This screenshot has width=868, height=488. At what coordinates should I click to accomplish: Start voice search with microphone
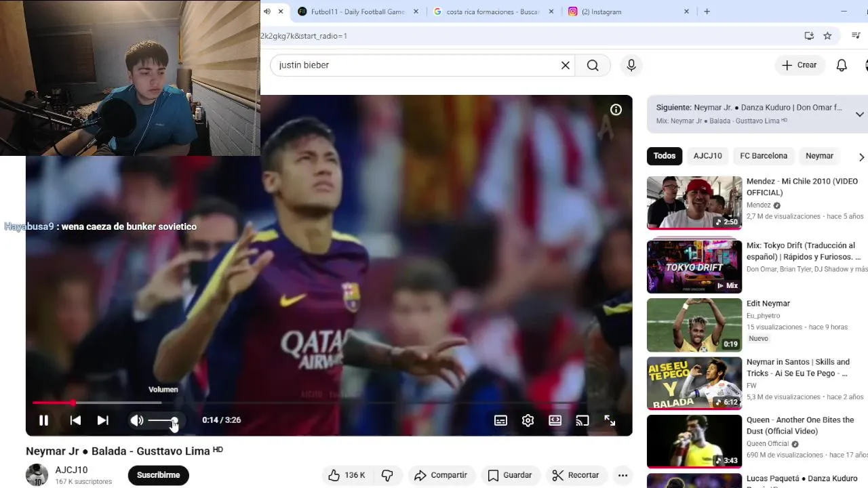coord(631,65)
